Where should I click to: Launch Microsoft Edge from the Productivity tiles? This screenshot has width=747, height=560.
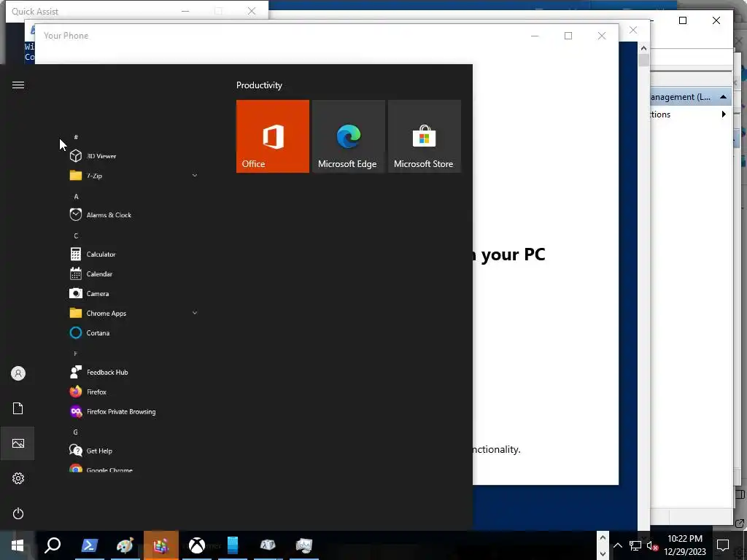point(348,136)
